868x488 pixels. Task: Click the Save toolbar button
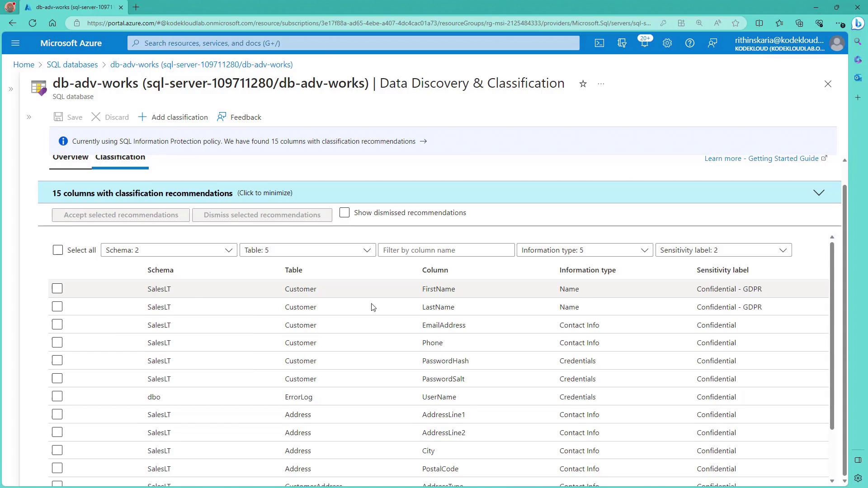click(x=68, y=117)
